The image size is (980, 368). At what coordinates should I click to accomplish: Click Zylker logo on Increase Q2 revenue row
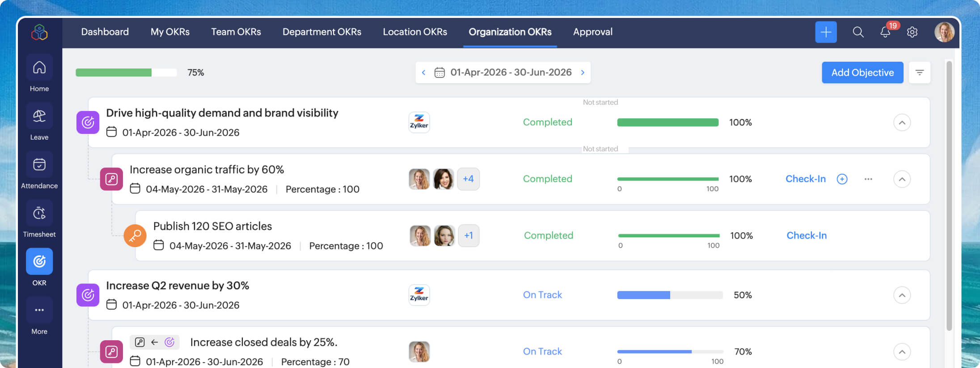[419, 295]
